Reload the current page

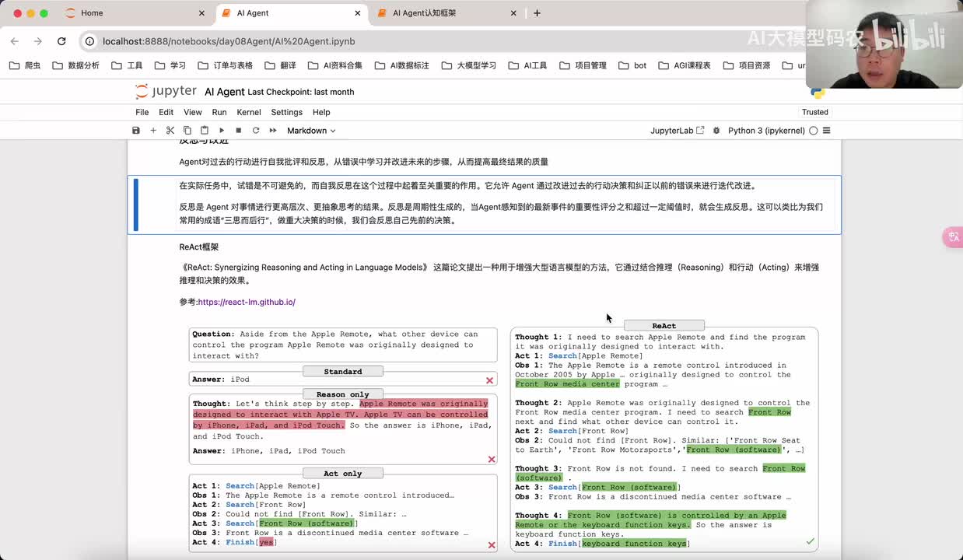61,41
